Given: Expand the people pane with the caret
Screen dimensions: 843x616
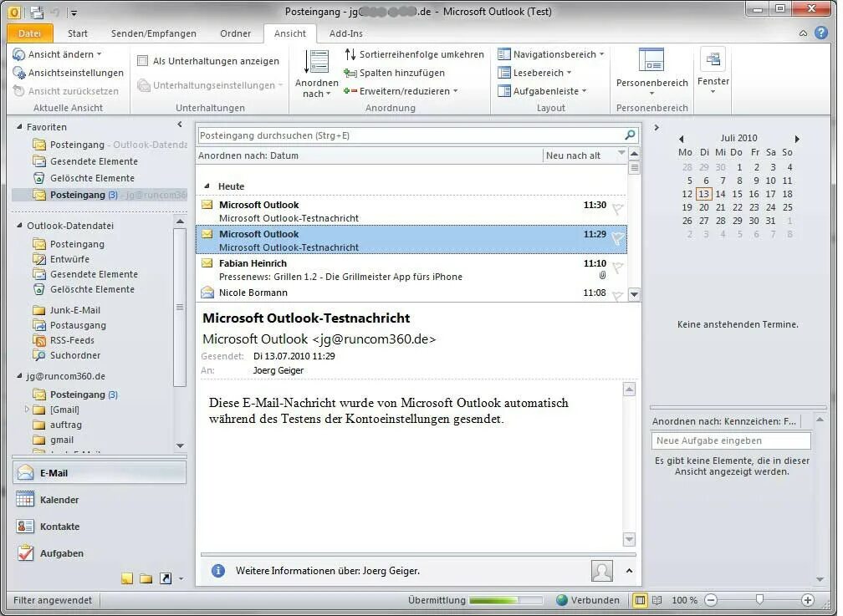Looking at the screenshot, I should click(x=629, y=571).
